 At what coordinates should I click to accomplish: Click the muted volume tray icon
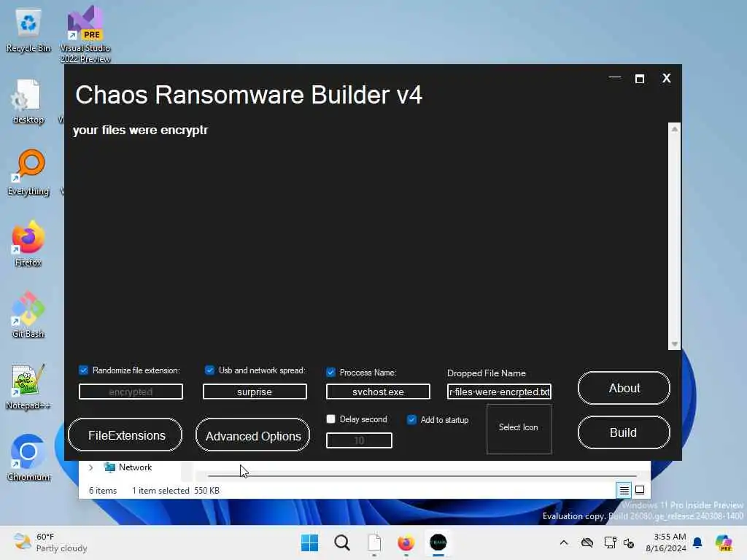pos(629,542)
